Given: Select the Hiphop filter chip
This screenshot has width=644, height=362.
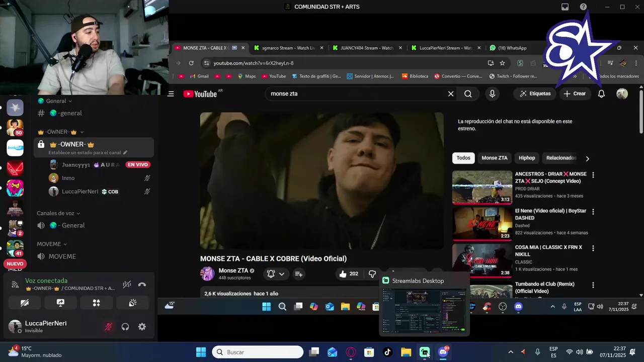Looking at the screenshot, I should (527, 158).
